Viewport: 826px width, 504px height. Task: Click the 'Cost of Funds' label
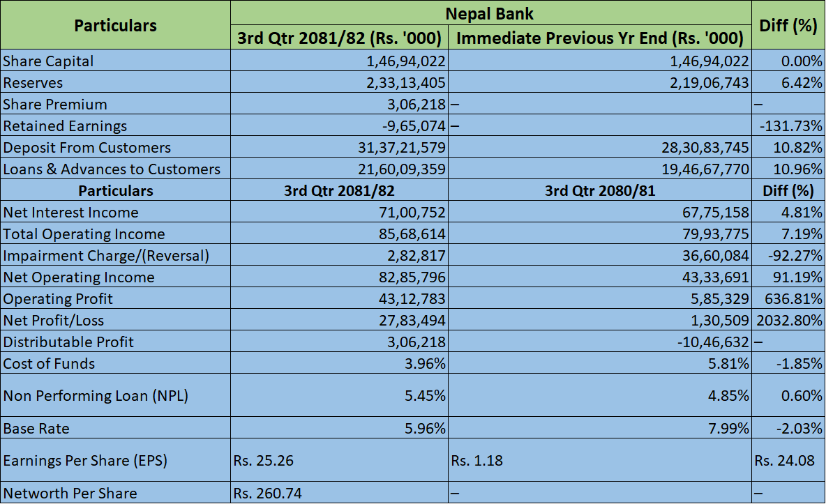coord(49,363)
